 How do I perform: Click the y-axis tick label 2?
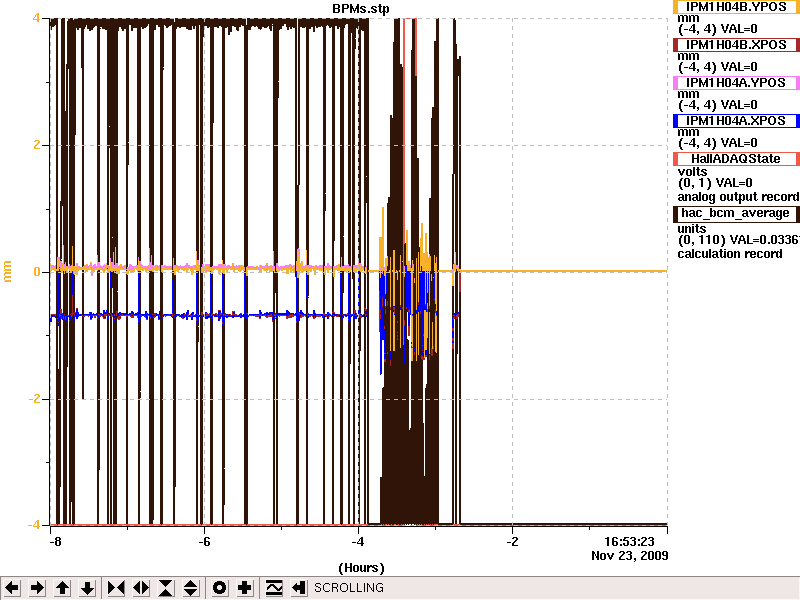click(x=37, y=145)
